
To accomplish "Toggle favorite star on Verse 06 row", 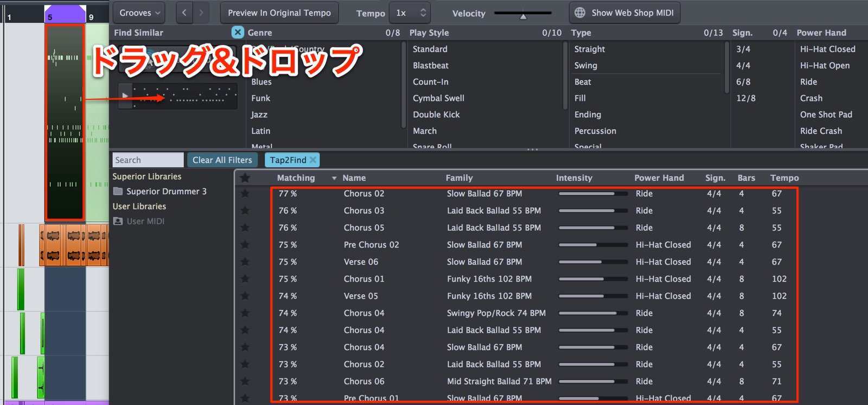I will tap(245, 262).
